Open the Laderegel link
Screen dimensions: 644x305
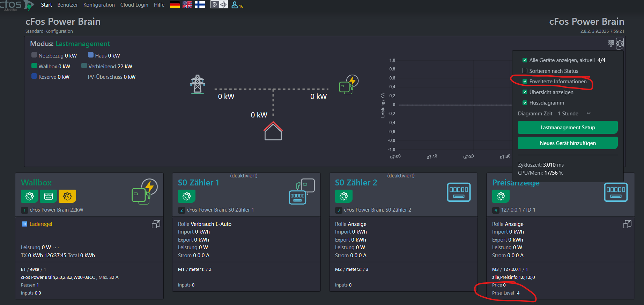click(x=41, y=224)
